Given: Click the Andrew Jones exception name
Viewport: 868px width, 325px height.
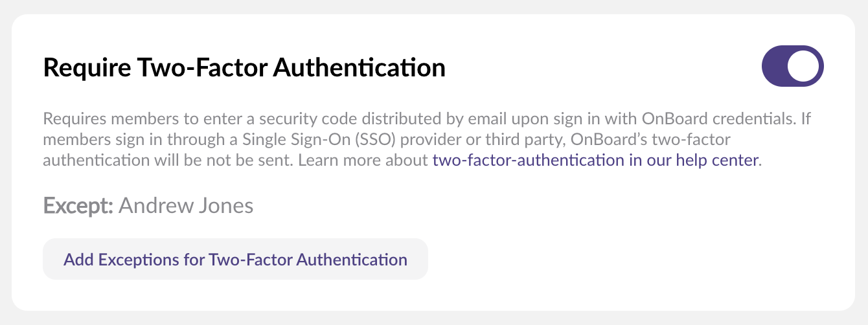Looking at the screenshot, I should 186,206.
